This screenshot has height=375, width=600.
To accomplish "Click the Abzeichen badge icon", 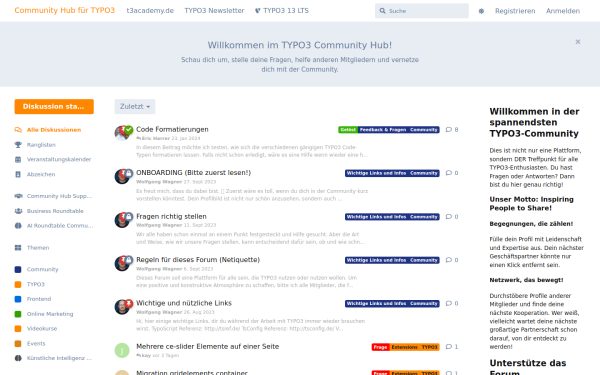I will point(18,174).
